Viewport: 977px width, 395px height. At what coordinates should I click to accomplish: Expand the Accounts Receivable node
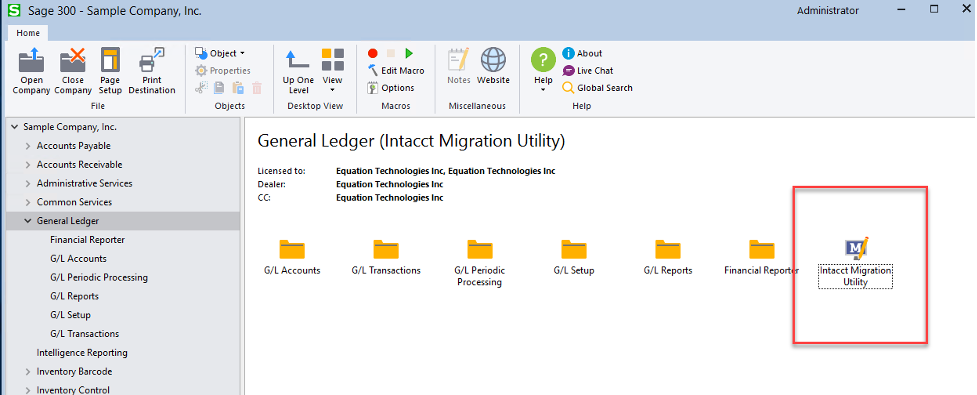point(28,164)
